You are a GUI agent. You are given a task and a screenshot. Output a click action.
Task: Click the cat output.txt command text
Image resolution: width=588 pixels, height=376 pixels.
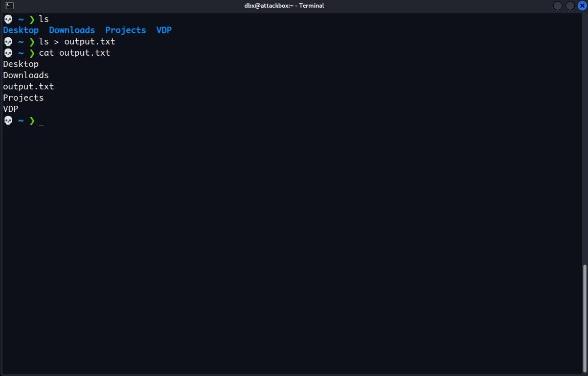[x=75, y=53]
